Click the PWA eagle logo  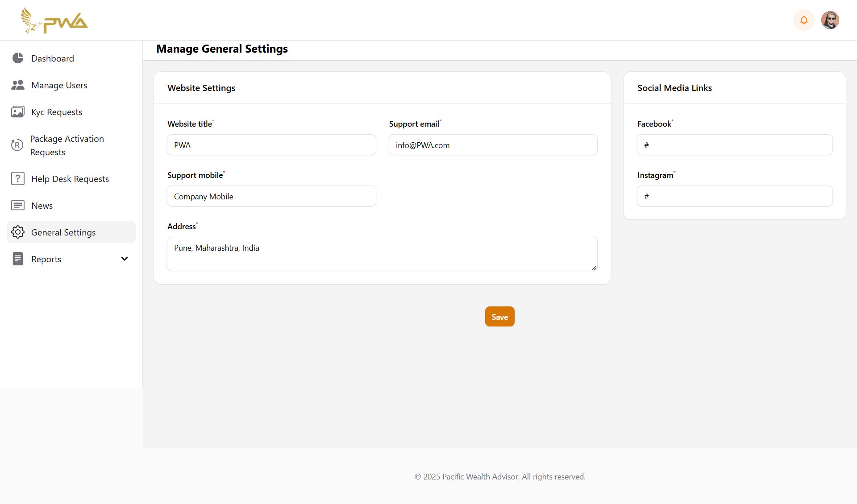pyautogui.click(x=54, y=21)
